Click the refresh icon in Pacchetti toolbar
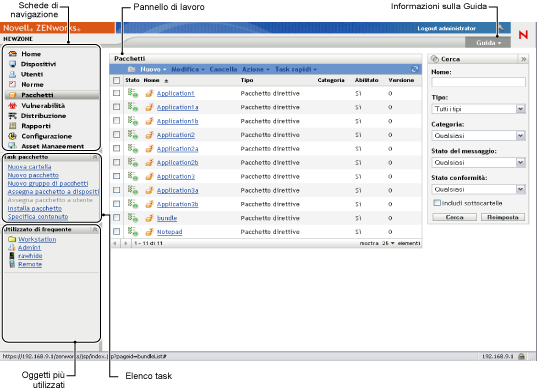 pyautogui.click(x=415, y=69)
